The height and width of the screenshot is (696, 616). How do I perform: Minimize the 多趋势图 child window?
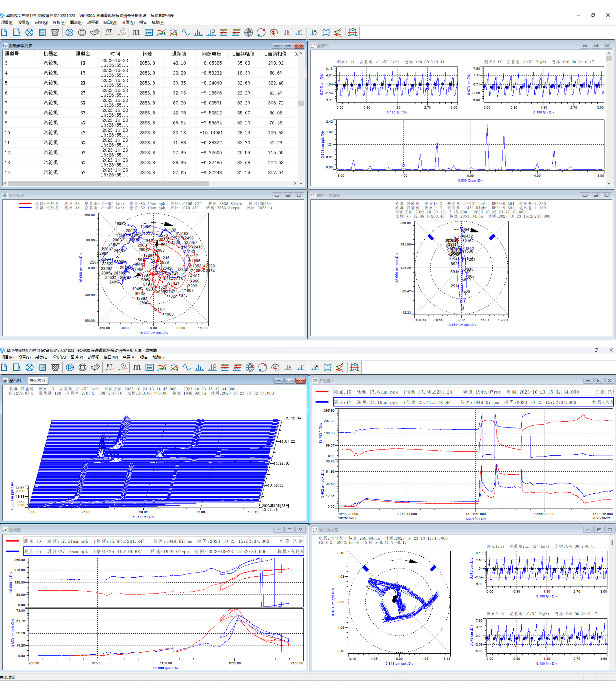click(588, 381)
